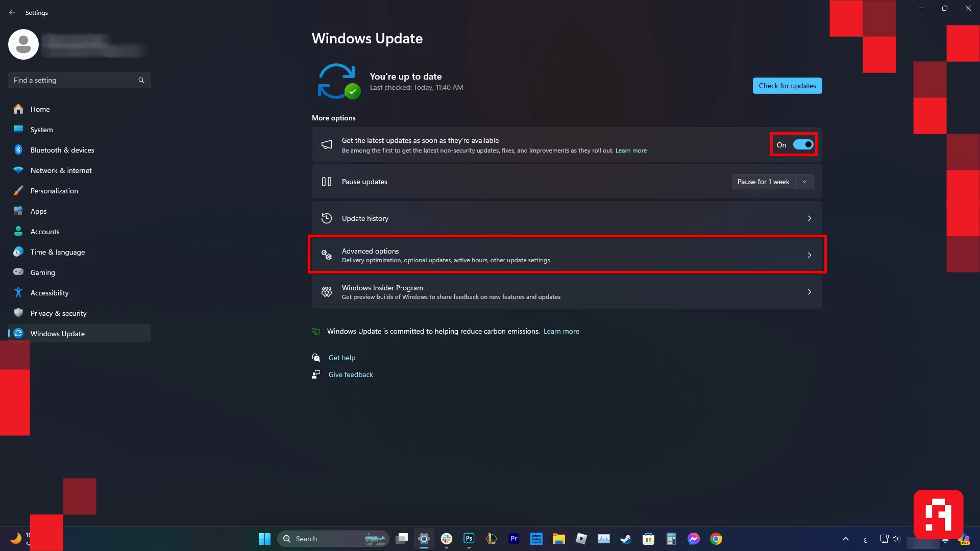Click the Accessibility figure icon
The image size is (980, 551).
point(18,292)
